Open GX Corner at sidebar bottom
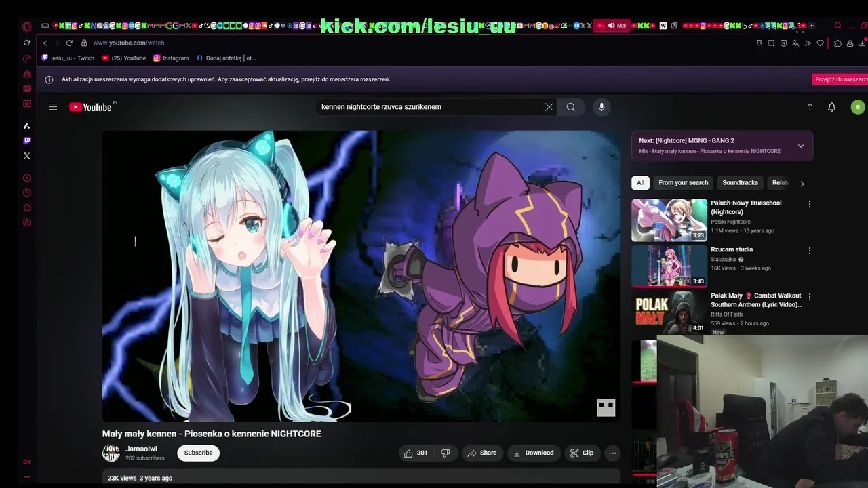 pos(27,462)
